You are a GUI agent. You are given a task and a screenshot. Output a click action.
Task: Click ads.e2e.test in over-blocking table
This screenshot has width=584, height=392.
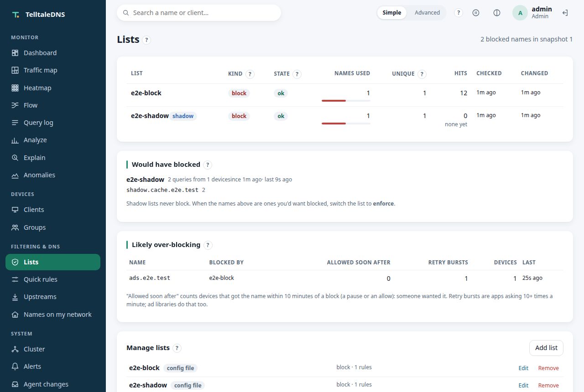point(150,278)
